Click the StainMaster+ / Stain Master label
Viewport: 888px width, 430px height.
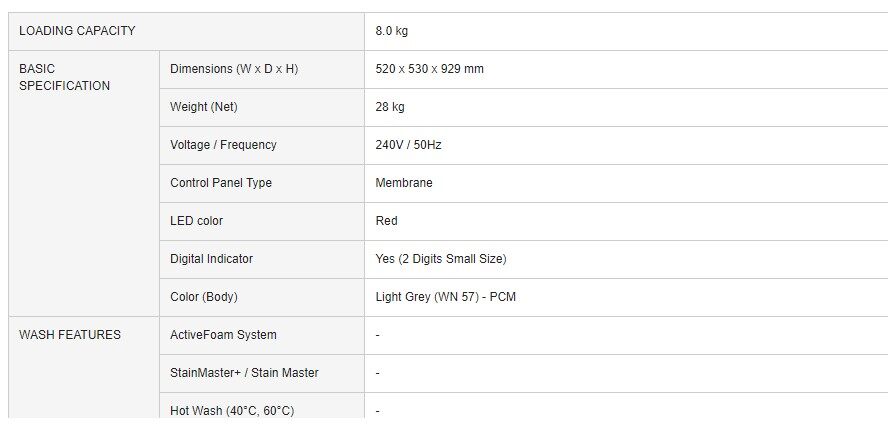[x=244, y=373]
